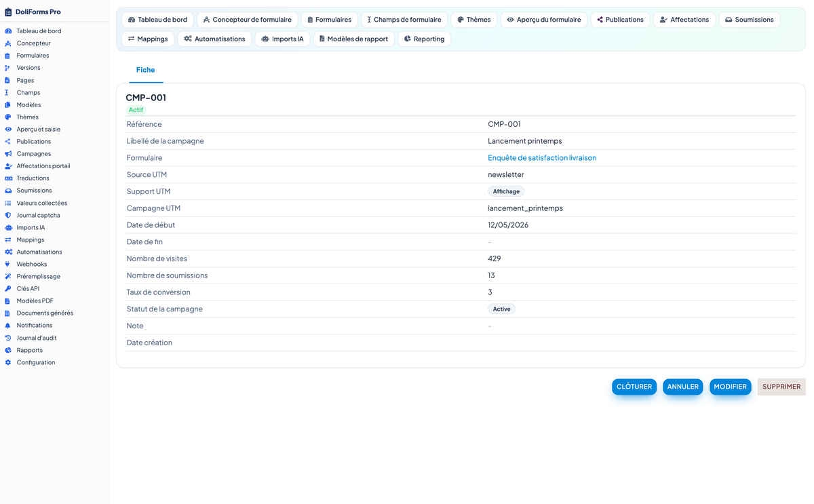The width and height of the screenshot is (814, 504).
Task: Click the Modèles PDF file icon
Action: click(8, 301)
